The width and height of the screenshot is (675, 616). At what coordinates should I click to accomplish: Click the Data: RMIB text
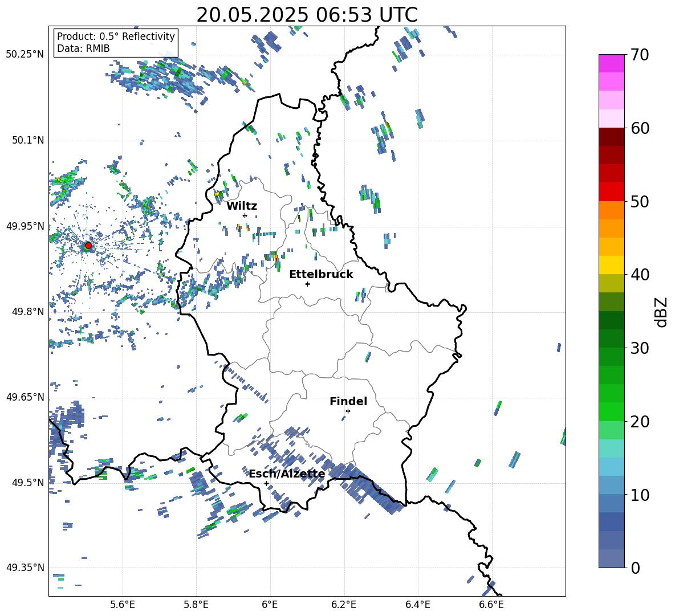83,48
